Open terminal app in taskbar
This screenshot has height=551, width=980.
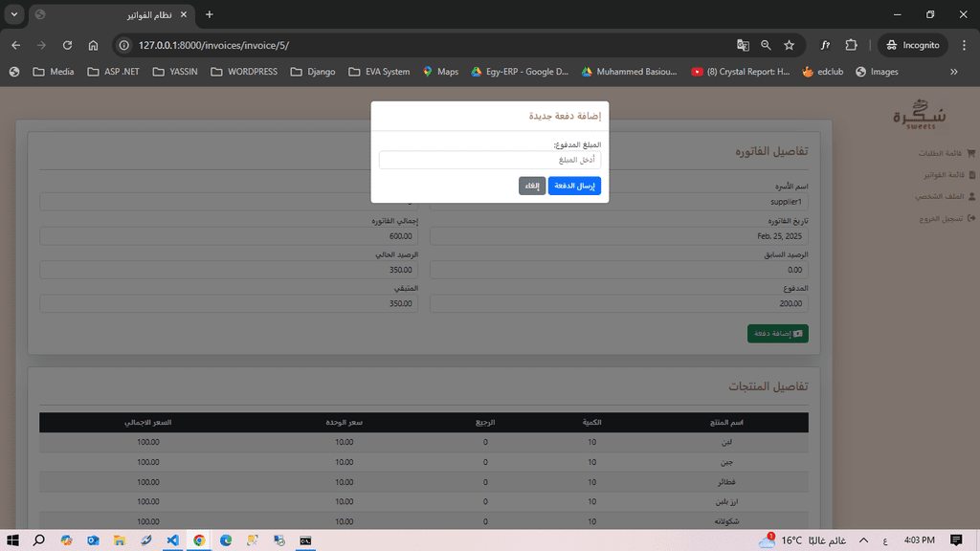[305, 540]
